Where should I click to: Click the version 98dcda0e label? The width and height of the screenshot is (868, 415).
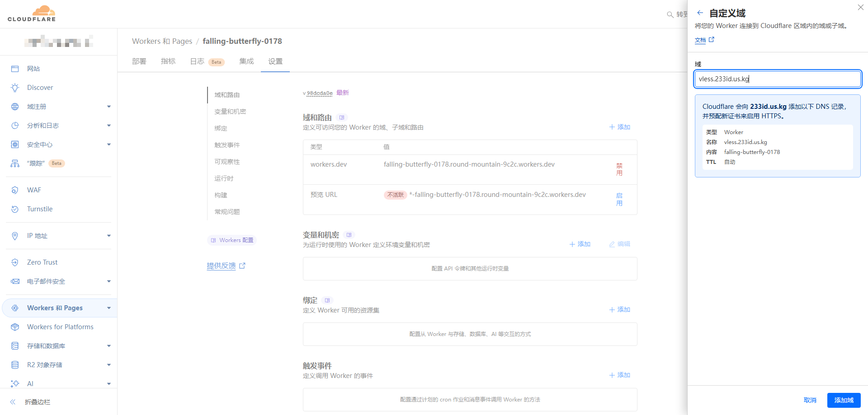click(x=320, y=93)
